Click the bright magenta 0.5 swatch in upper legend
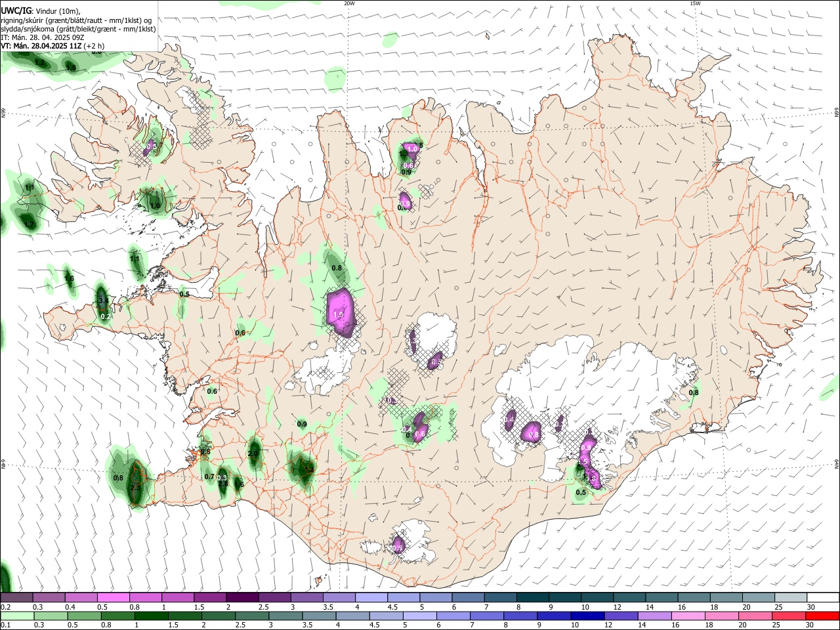Screen dimensions: 840x630 (113, 597)
